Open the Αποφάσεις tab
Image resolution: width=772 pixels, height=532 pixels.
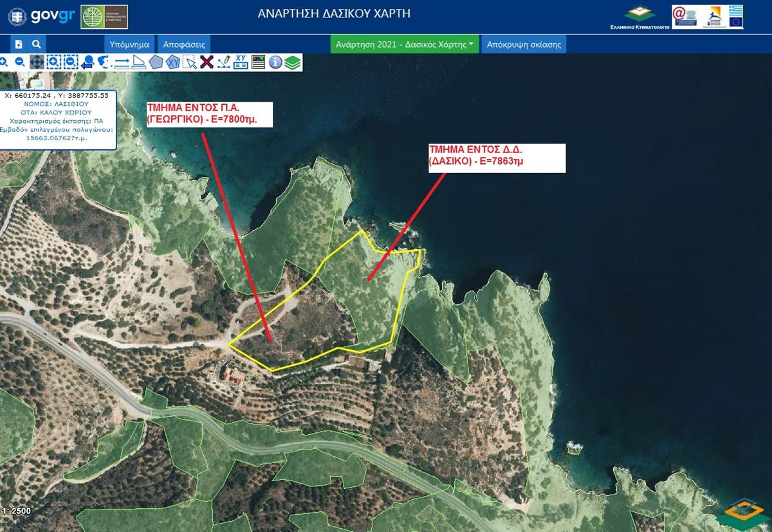(x=184, y=44)
